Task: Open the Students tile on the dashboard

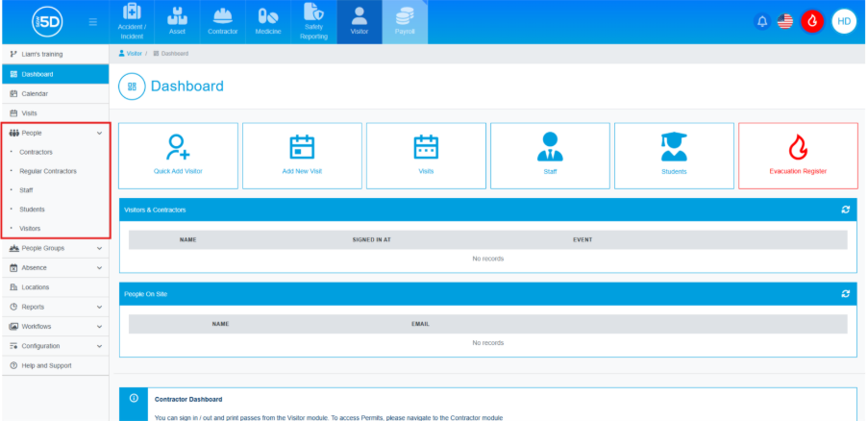Action: [x=674, y=155]
